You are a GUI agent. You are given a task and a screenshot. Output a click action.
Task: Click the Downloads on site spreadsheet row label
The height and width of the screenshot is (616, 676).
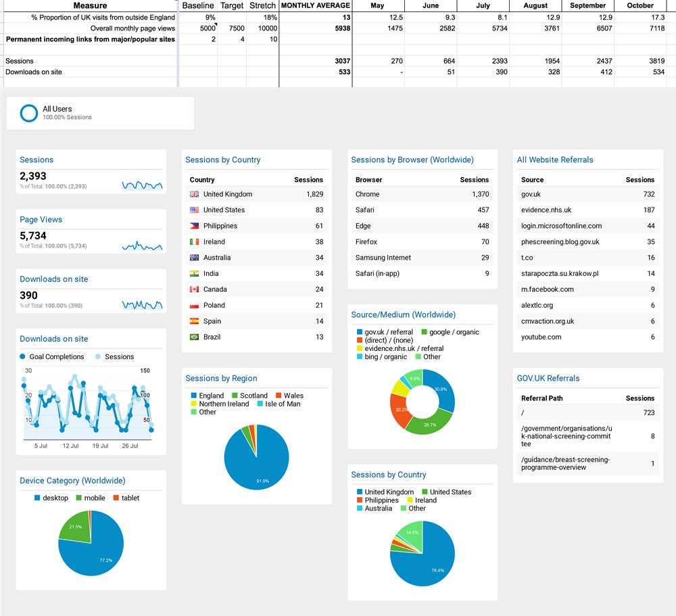pyautogui.click(x=34, y=72)
